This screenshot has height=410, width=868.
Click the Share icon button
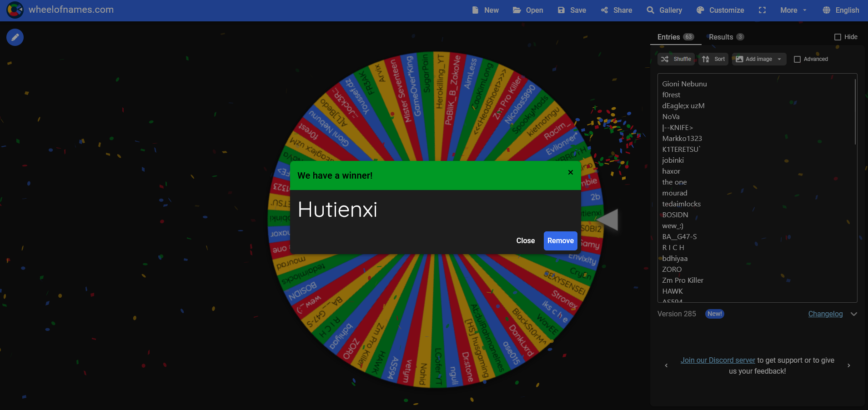click(x=616, y=10)
